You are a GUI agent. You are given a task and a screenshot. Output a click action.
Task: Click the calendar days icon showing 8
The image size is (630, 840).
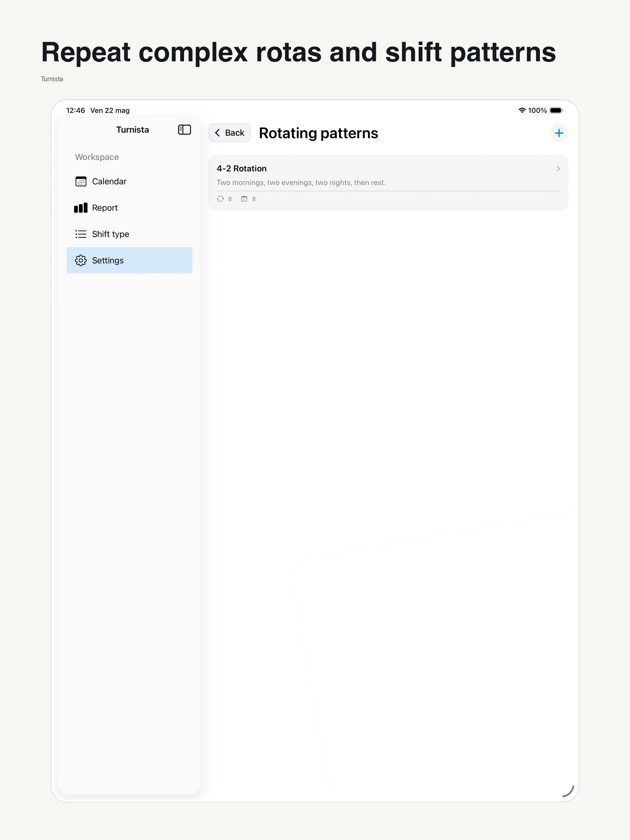(x=244, y=199)
